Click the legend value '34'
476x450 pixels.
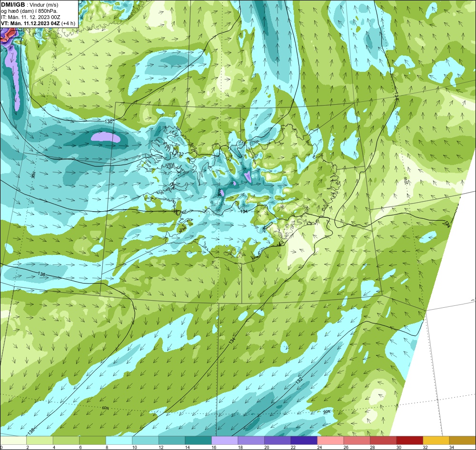(x=451, y=447)
